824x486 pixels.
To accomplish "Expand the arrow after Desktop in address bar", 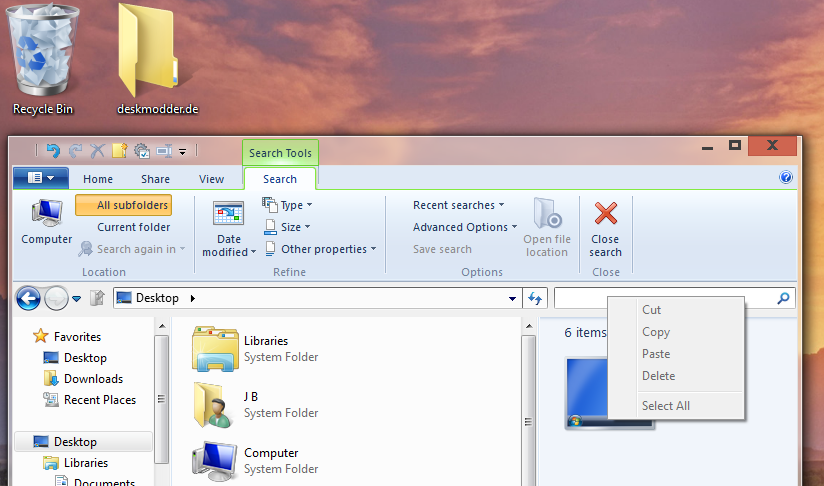I will pyautogui.click(x=193, y=298).
